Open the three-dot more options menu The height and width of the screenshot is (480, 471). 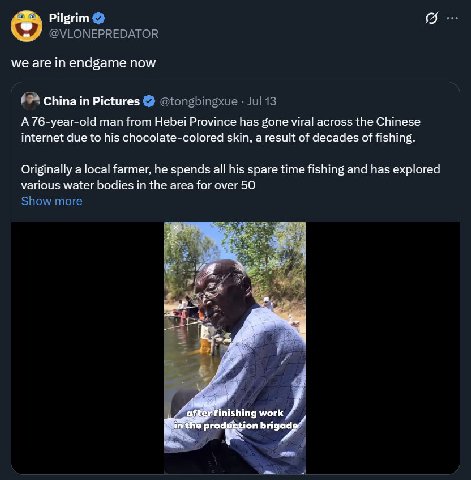point(452,18)
